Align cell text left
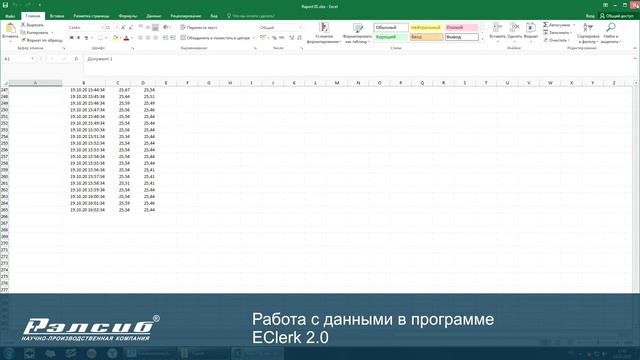The width and height of the screenshot is (640, 360). click(140, 38)
